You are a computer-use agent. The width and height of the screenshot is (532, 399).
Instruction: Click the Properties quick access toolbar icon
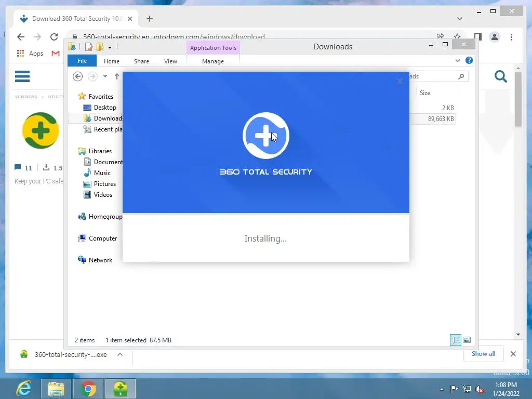click(89, 47)
